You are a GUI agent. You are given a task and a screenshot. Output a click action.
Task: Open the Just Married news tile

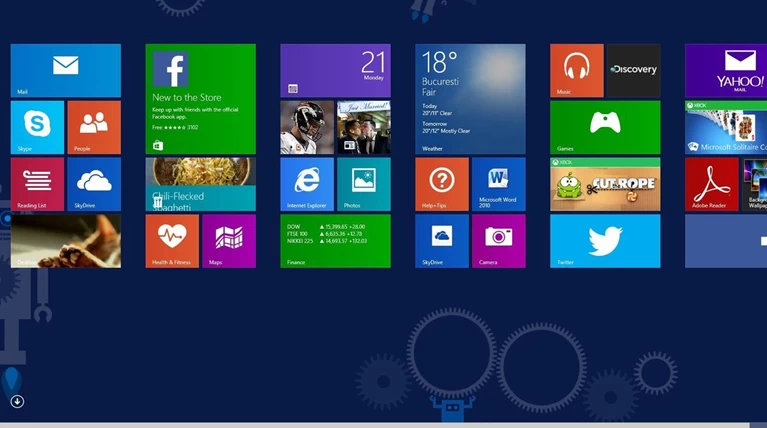click(x=364, y=127)
